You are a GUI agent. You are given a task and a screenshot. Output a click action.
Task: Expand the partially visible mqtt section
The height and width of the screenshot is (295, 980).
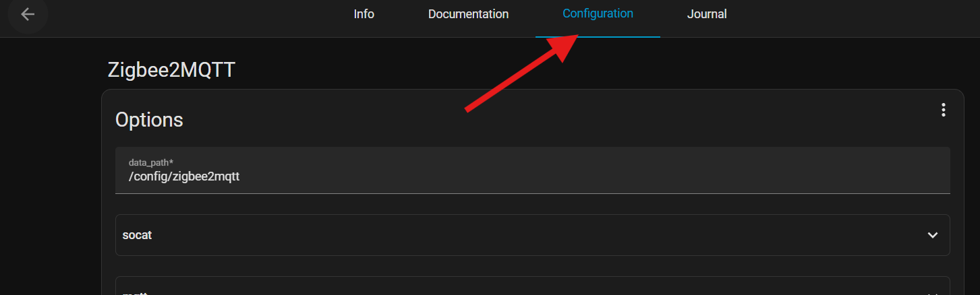(x=532, y=290)
